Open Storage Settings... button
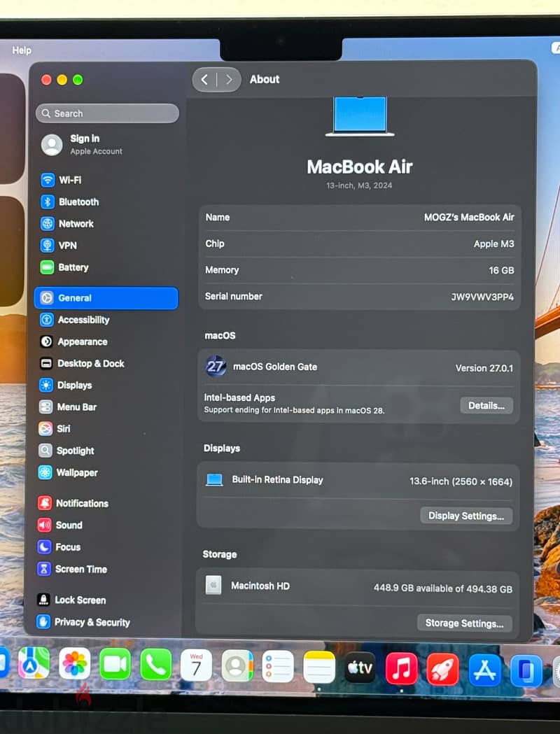This screenshot has width=560, height=734. [x=464, y=623]
